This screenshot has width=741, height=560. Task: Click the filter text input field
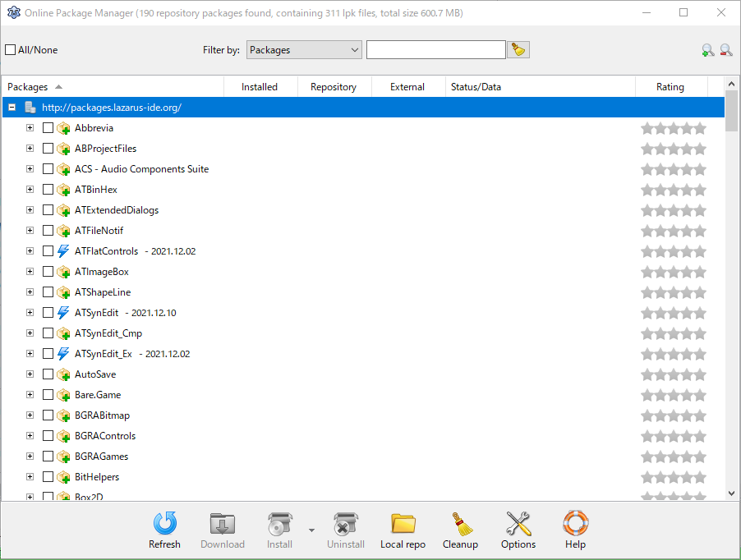click(x=435, y=49)
